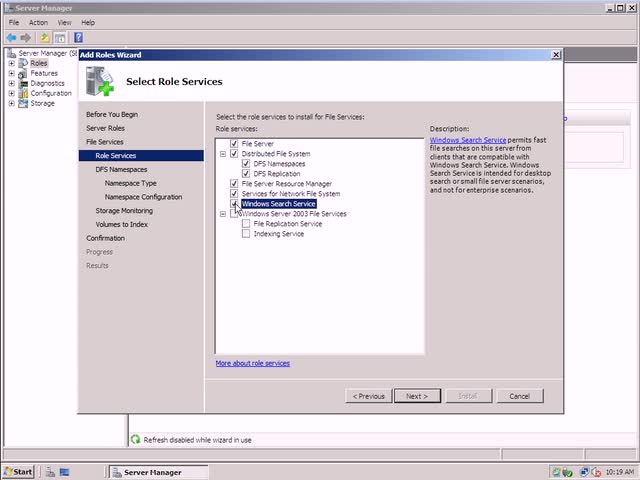
Task: Expand Diagnostics node in console tree
Action: [11, 83]
